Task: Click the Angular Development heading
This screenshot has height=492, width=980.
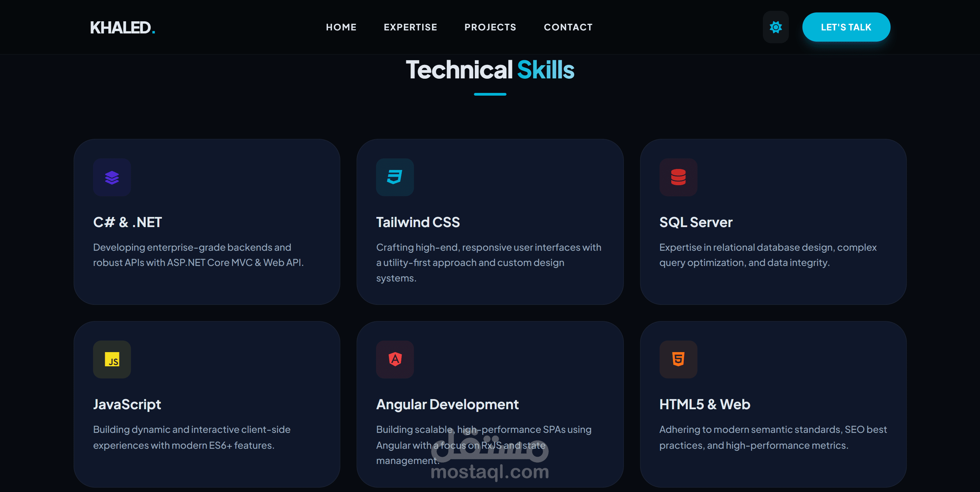Action: point(447,404)
